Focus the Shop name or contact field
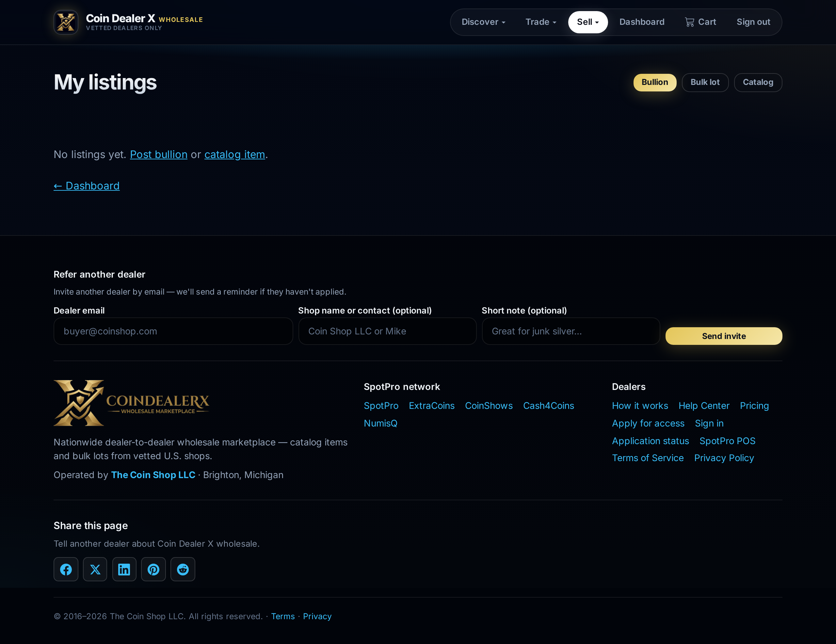The image size is (836, 644). coord(387,331)
